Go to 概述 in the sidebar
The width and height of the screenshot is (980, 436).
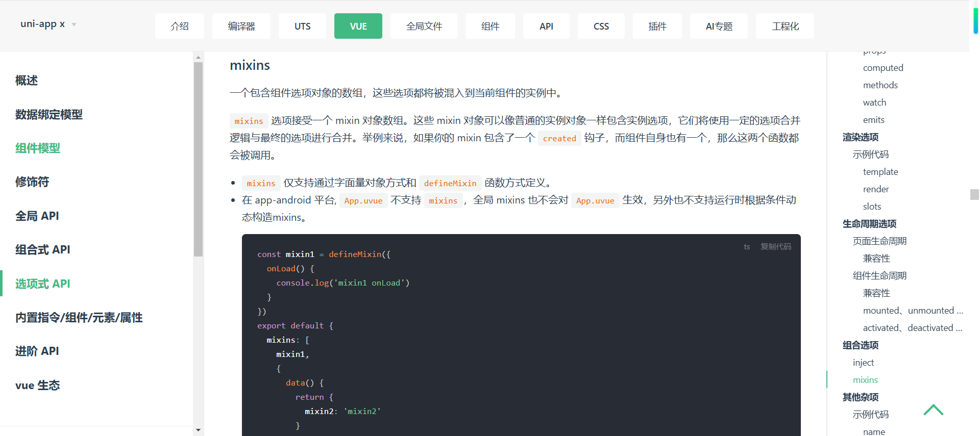[x=27, y=81]
